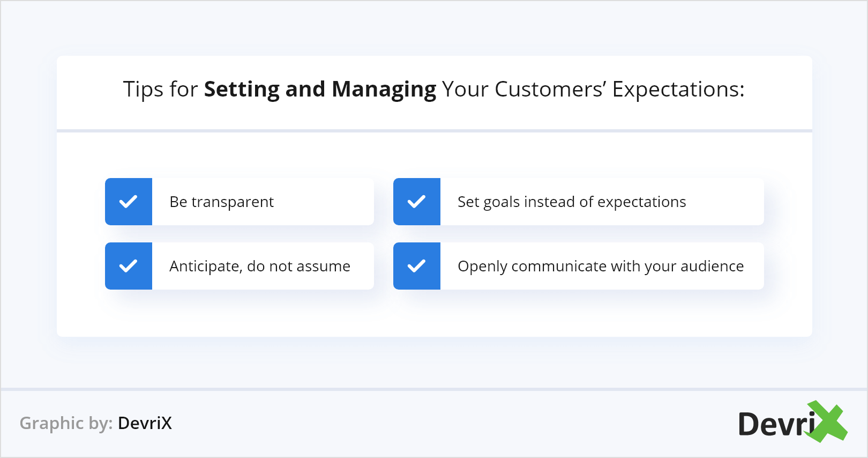
Task: Toggle the Anticipate, do not assume checkbox
Action: (x=129, y=266)
